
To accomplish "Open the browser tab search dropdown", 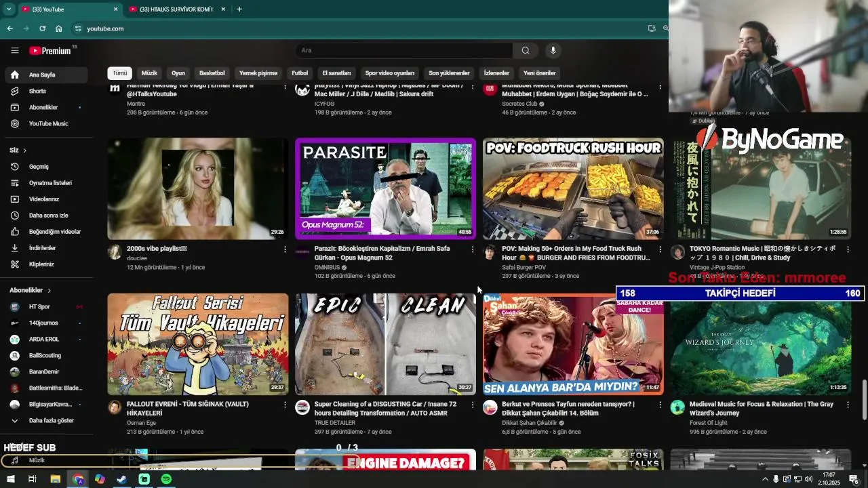I will click(9, 9).
